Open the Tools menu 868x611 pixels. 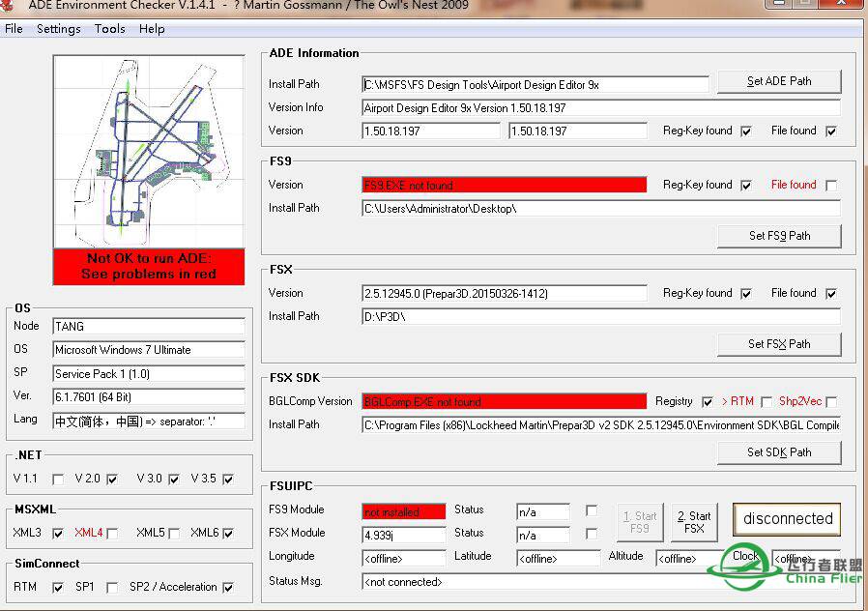click(109, 29)
